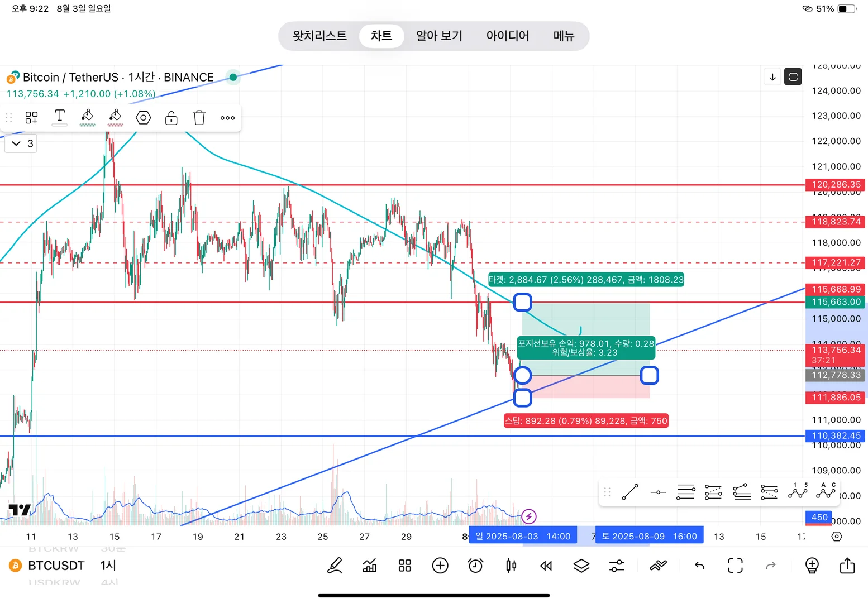868x603 pixels.
Task: Switch to the 왓치리스트 tab
Action: coord(319,36)
